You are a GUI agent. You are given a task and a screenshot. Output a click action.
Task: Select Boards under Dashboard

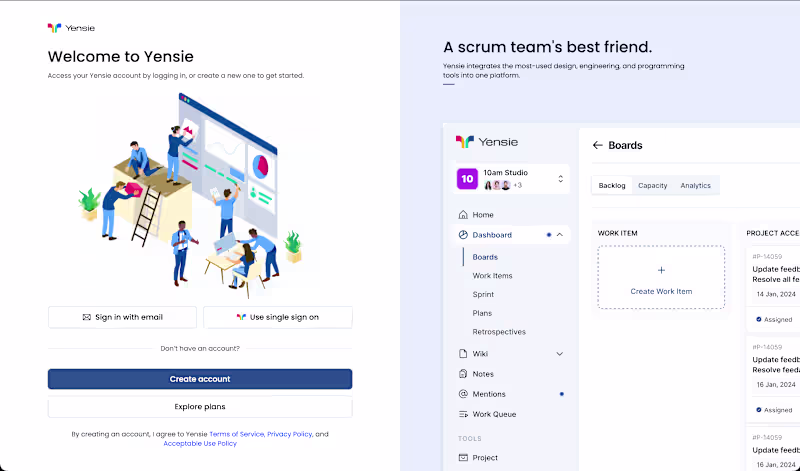point(485,257)
